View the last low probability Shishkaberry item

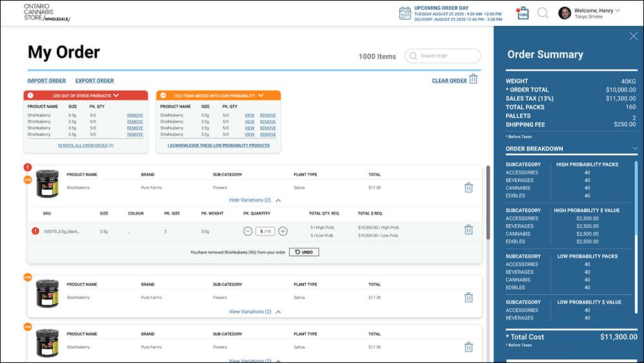pos(250,135)
